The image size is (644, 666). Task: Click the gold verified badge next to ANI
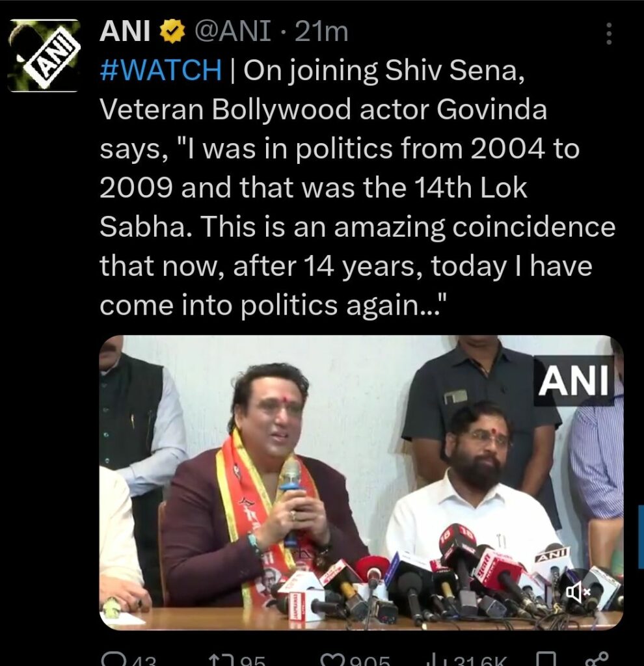tap(173, 31)
